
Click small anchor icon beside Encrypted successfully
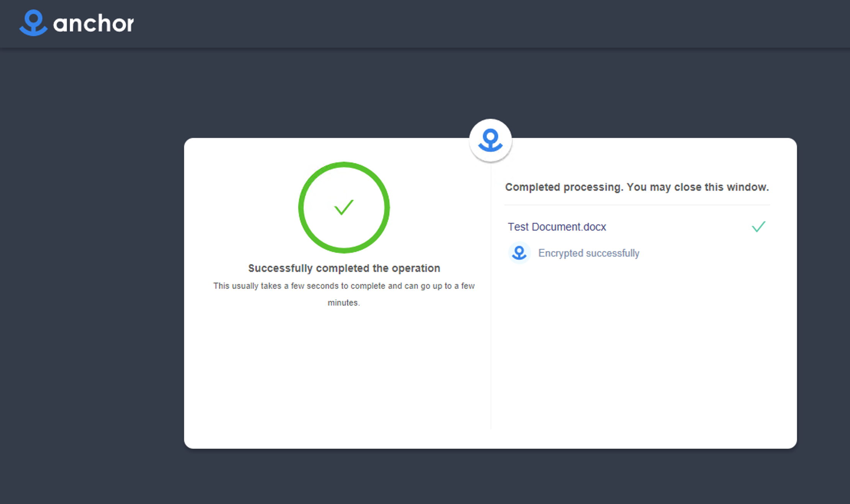(x=519, y=253)
